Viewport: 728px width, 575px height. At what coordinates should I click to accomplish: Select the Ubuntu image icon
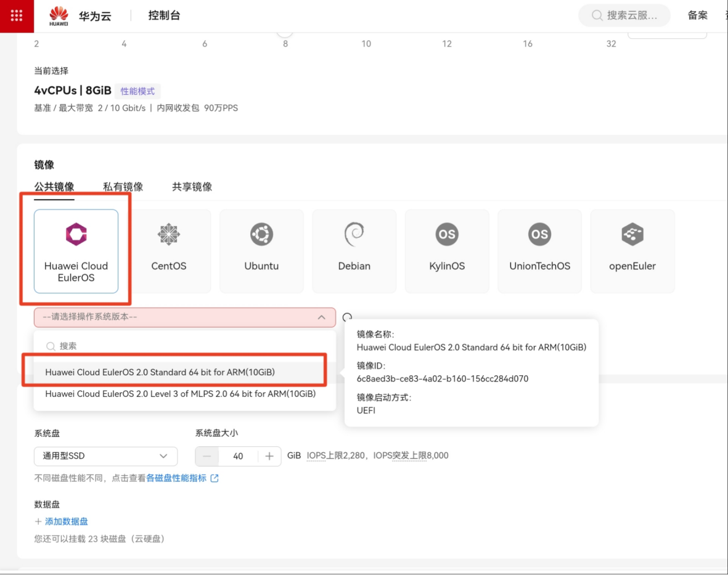click(261, 234)
